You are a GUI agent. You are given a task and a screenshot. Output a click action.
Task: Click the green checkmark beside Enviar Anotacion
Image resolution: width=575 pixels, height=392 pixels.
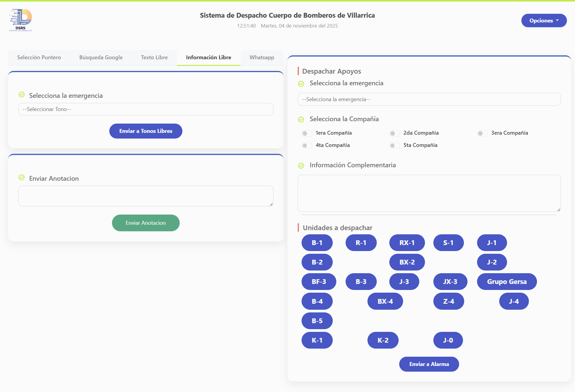click(22, 177)
